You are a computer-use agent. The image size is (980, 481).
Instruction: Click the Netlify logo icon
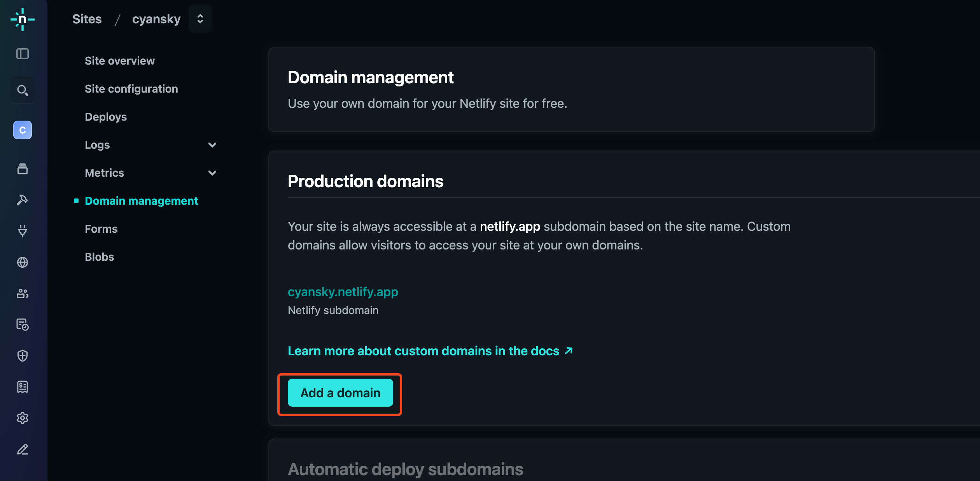click(x=23, y=19)
